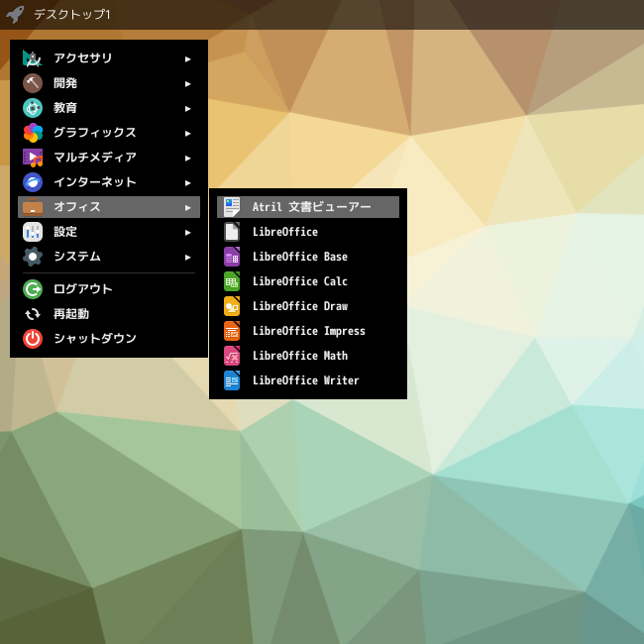Launch LibreOffice Calc from submenu
Image resolution: width=644 pixels, height=644 pixels.
308,281
